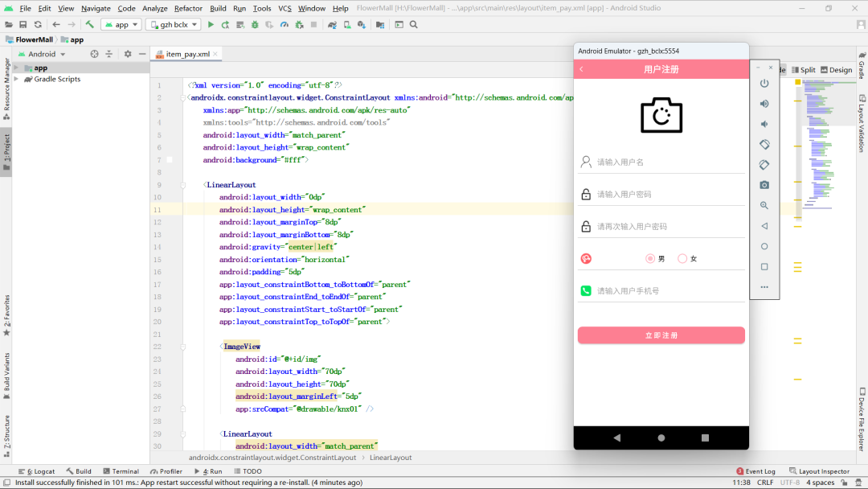This screenshot has width=868, height=489.
Task: Tap the 立即注册 register button
Action: (x=661, y=335)
